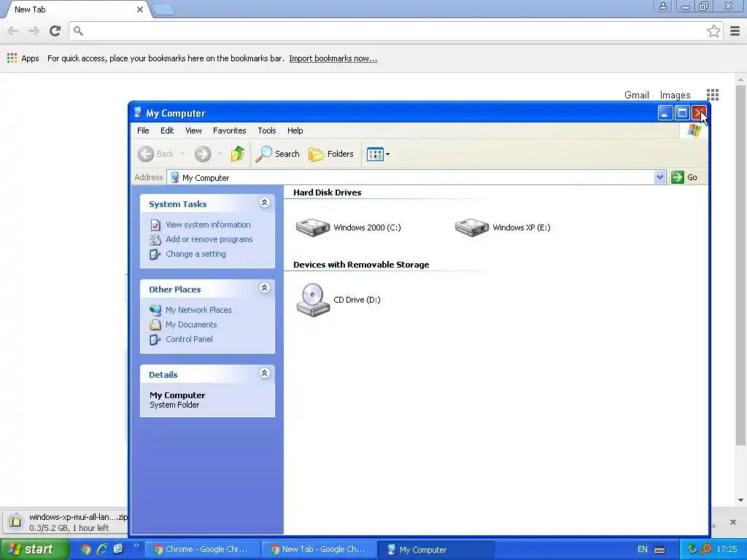Launch Internet Explorer from Quick Launch
747x560 pixels.
tap(102, 549)
